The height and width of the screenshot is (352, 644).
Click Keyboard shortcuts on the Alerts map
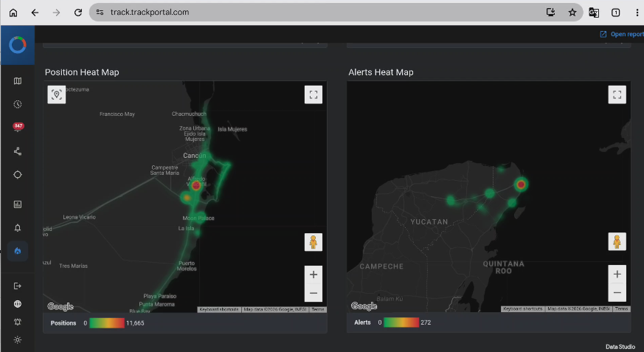point(522,309)
